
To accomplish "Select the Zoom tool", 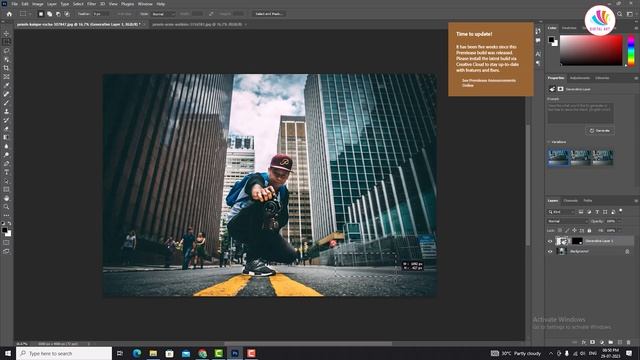I will 6,207.
